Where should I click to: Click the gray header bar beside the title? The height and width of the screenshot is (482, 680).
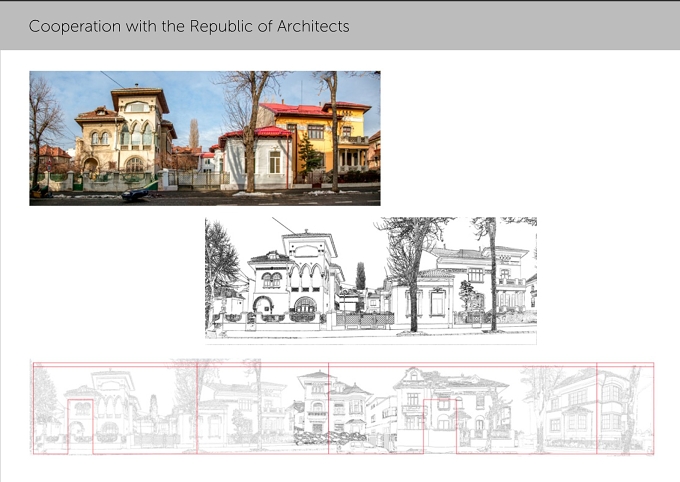tap(512, 26)
